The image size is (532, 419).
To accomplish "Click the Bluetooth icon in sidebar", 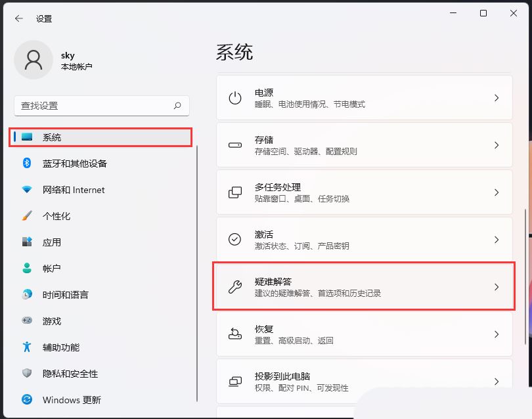I will pos(27,164).
